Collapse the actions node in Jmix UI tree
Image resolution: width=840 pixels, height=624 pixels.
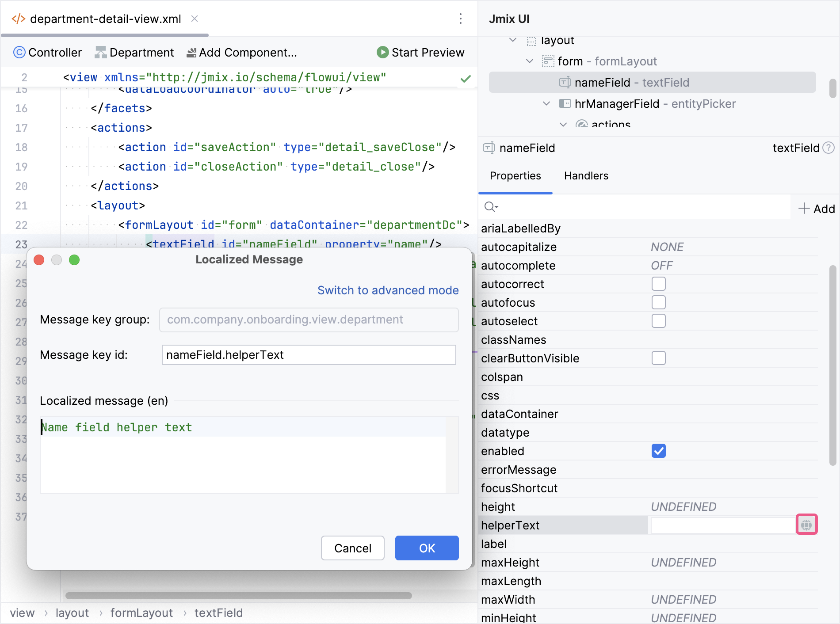click(x=562, y=125)
